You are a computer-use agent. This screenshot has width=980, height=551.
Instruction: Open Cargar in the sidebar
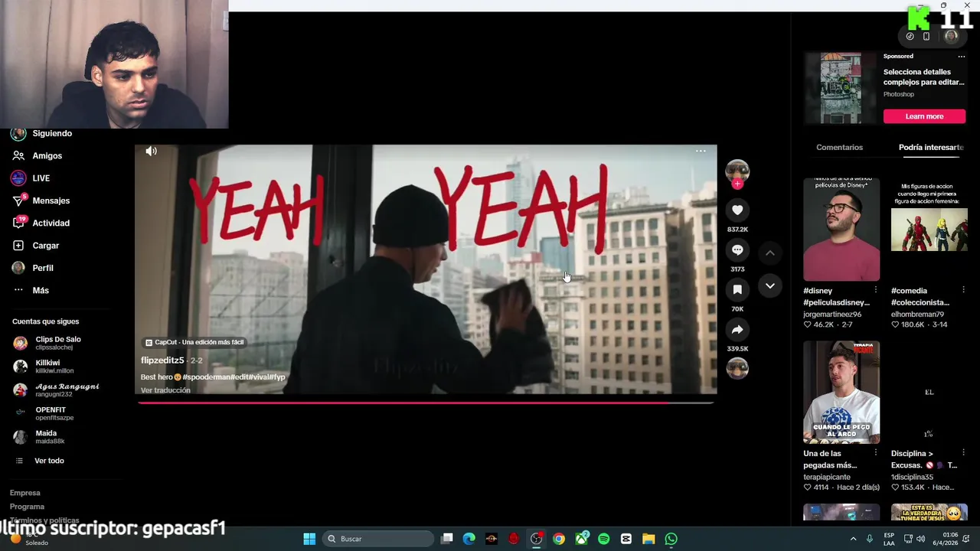point(45,246)
